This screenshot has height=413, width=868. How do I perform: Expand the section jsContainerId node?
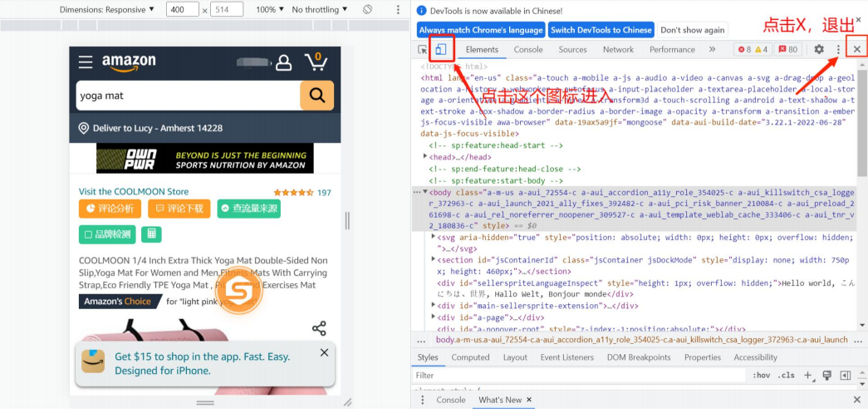pyautogui.click(x=434, y=259)
